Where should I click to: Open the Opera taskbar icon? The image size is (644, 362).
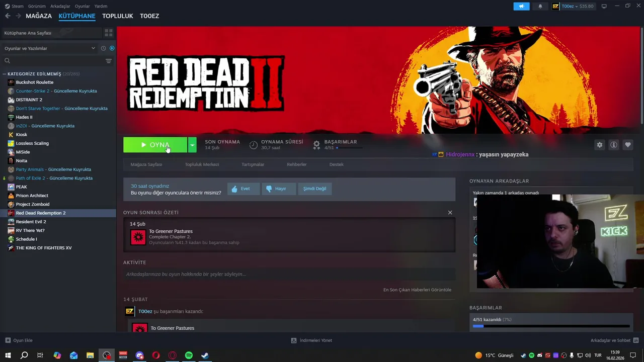(x=156, y=355)
